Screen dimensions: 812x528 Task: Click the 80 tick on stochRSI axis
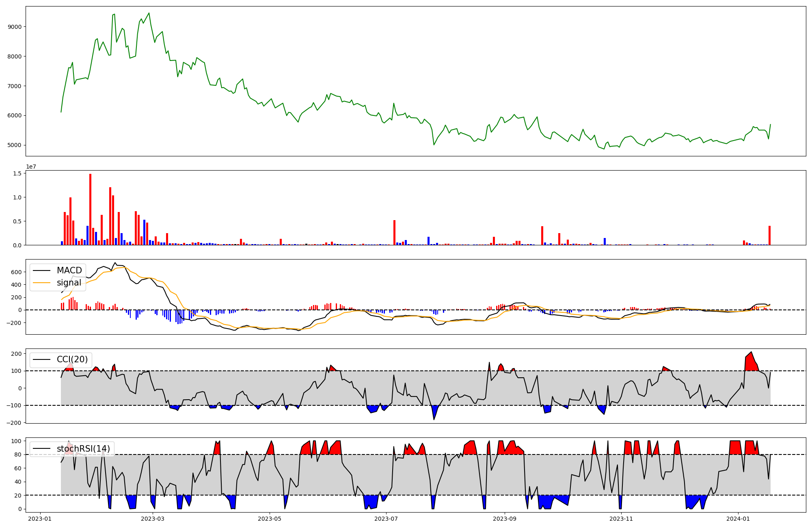click(x=19, y=455)
